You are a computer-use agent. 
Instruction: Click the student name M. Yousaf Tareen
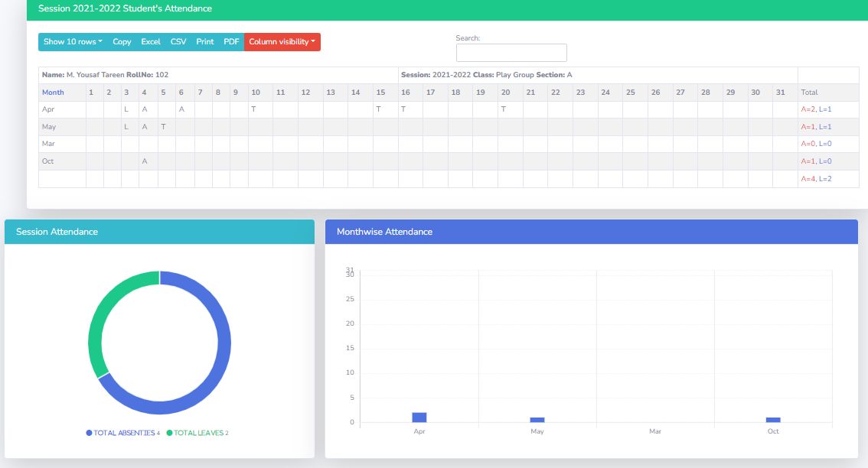pyautogui.click(x=95, y=75)
